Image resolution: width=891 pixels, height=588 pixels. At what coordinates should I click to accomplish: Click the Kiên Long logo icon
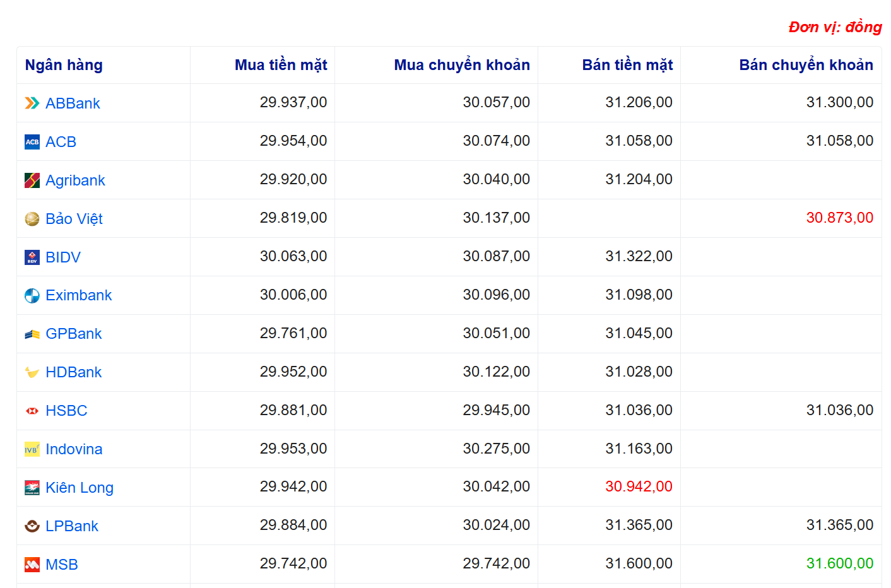pyautogui.click(x=32, y=488)
